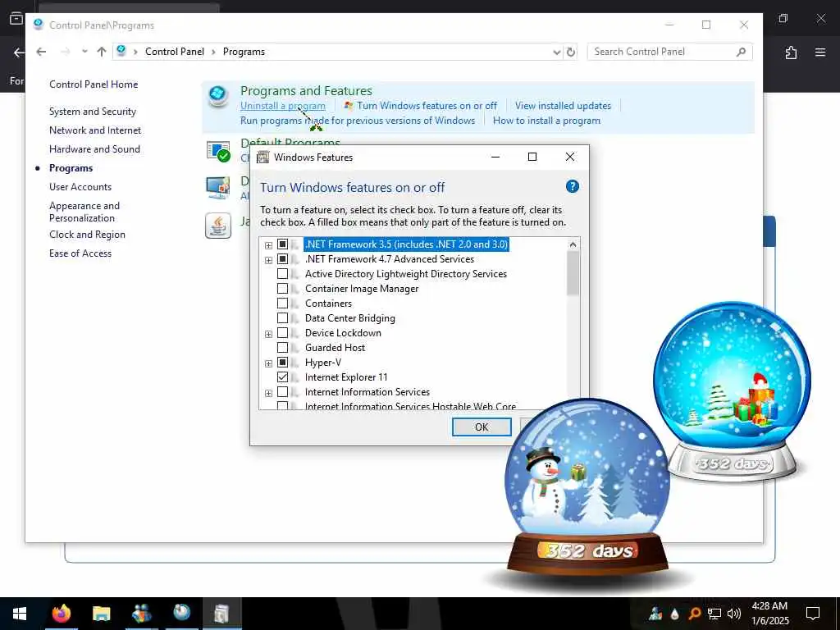Toggle .NET Framework 4.7 Advanced Services checkbox

tap(282, 259)
